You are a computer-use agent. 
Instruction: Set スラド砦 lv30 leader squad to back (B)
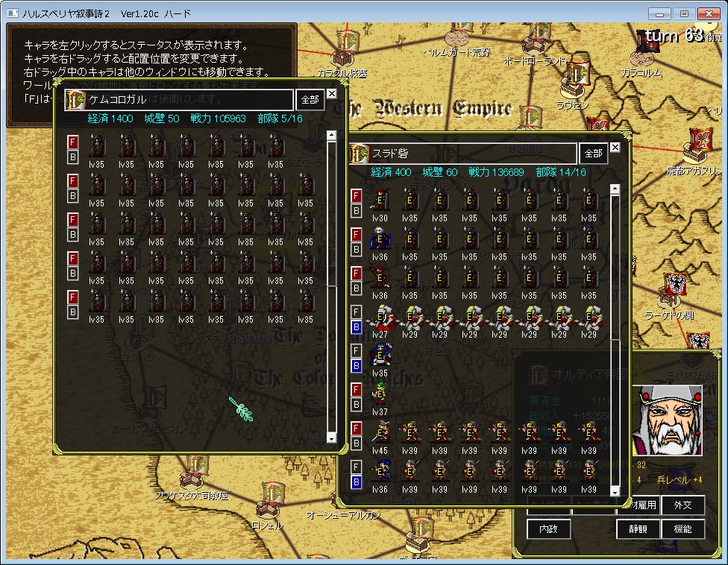(x=356, y=211)
